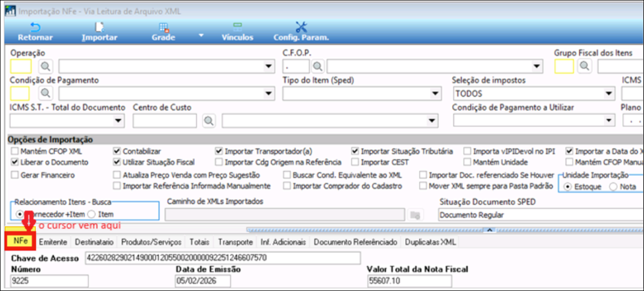Viewport: 644px width, 291px height.
Task: Open the Tipo do Item (Sped) dropdown
Action: 435,94
